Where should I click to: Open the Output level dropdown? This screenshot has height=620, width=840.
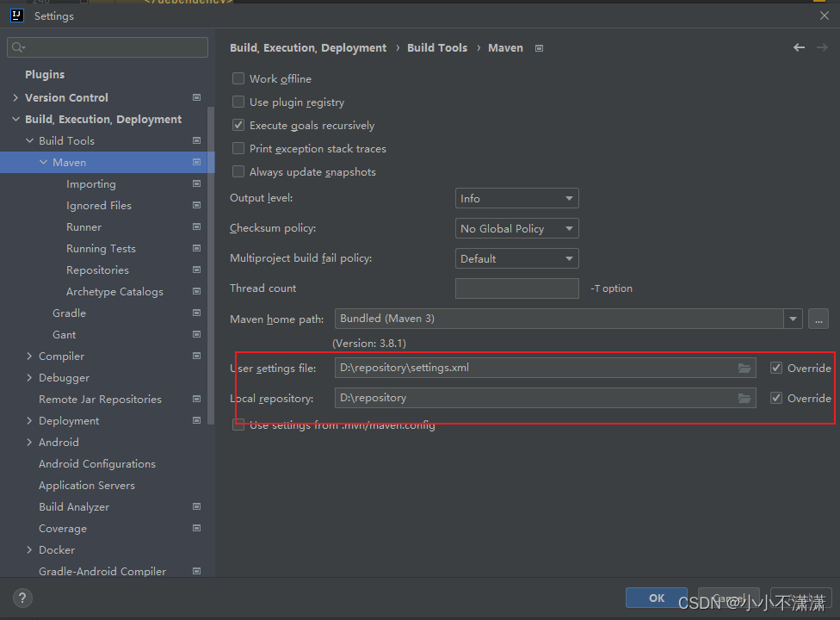[x=517, y=198]
